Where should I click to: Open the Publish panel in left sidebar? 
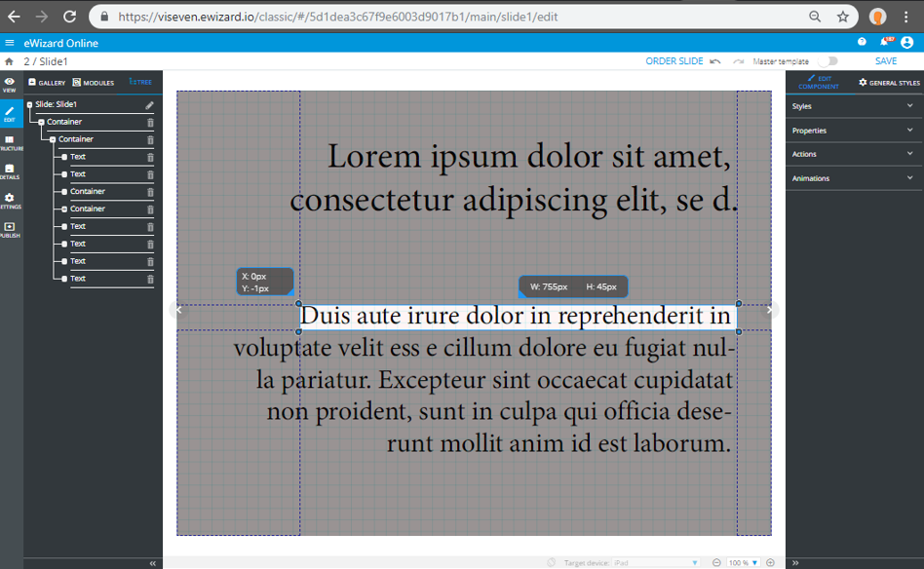coord(10,229)
